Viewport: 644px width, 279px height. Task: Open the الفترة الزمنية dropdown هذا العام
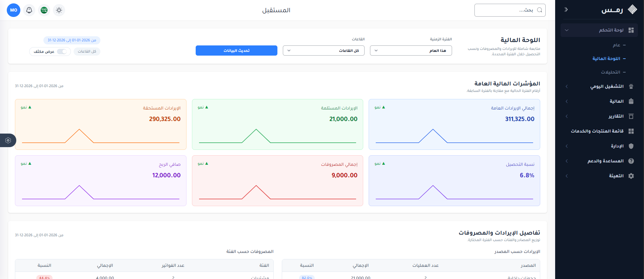(411, 51)
